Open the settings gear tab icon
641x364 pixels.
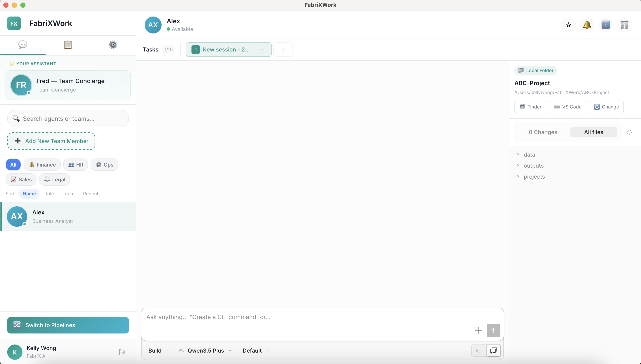tap(113, 45)
